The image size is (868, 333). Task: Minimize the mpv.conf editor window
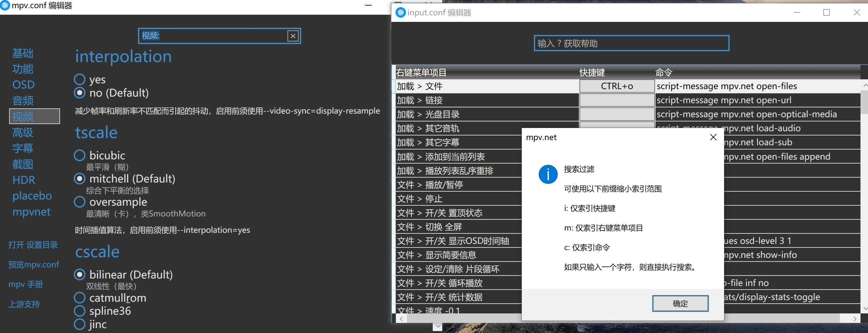(x=368, y=5)
